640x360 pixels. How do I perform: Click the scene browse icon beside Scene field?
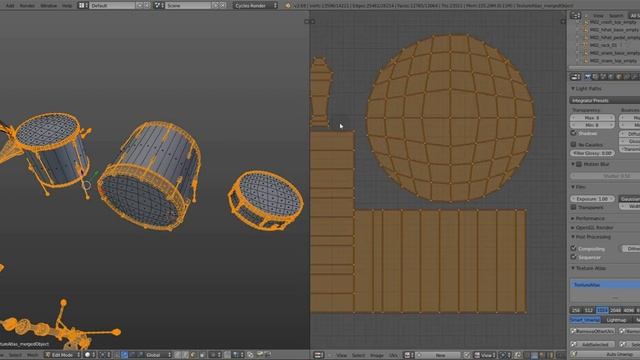pyautogui.click(x=159, y=6)
